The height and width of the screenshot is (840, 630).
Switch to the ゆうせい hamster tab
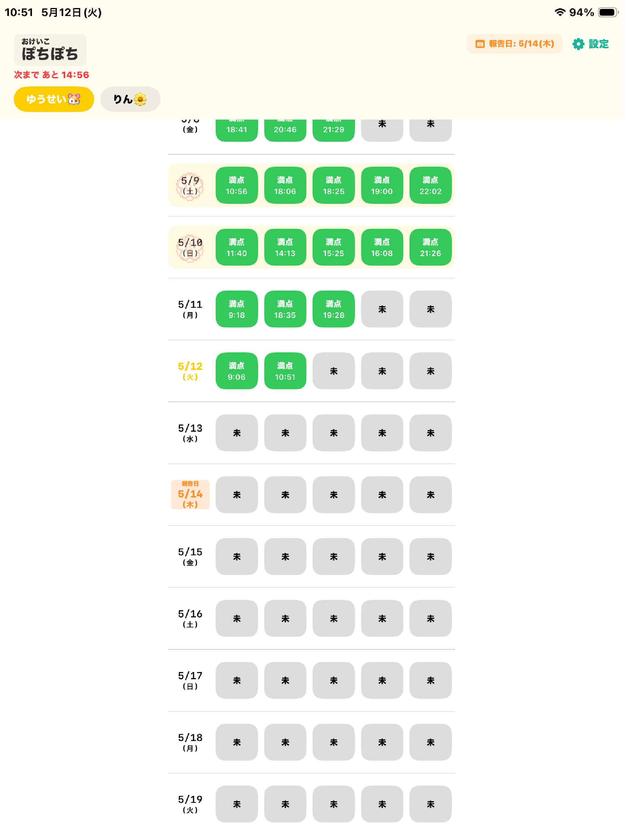pos(54,99)
